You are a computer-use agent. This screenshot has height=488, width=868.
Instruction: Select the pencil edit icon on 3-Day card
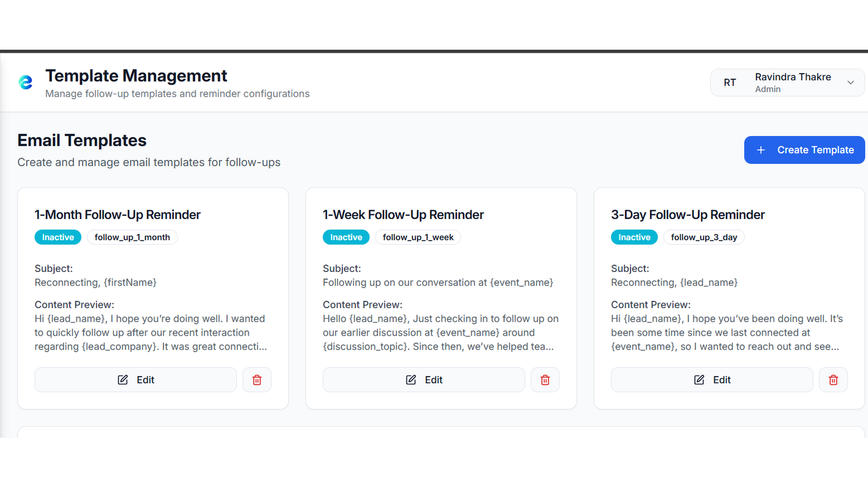(x=699, y=380)
